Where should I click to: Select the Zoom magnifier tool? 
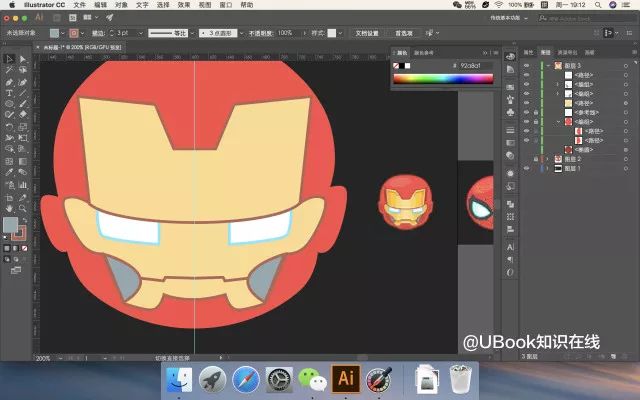[x=22, y=209]
